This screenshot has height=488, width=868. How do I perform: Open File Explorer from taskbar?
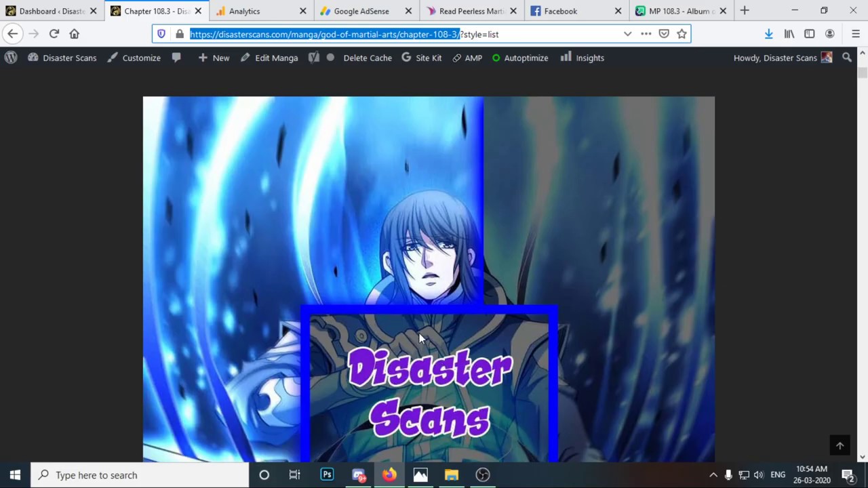[452, 475]
